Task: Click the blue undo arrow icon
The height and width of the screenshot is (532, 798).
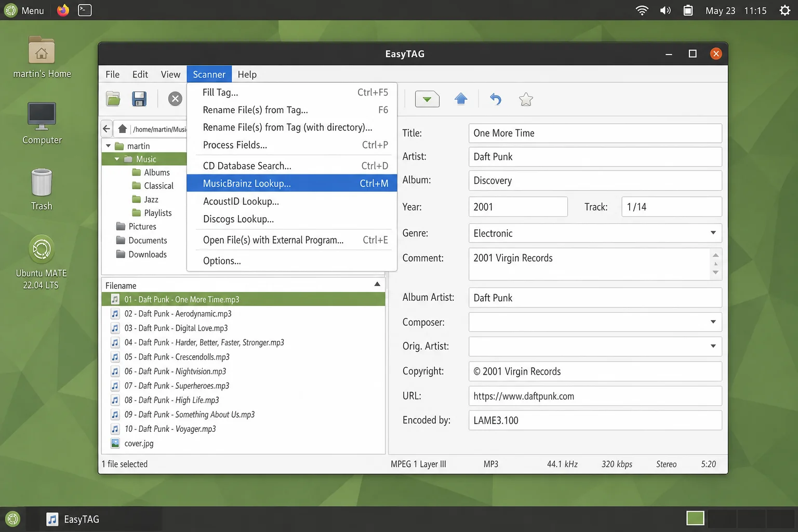Action: 496,99
